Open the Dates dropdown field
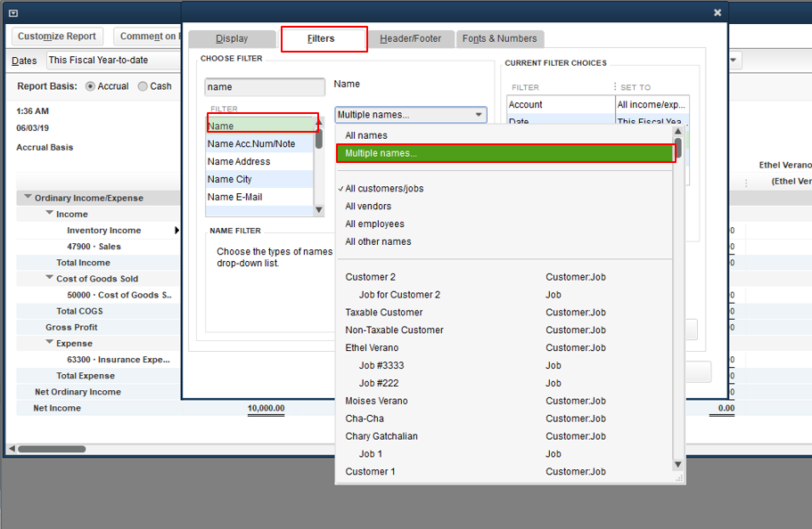Image resolution: width=812 pixels, height=529 pixels. tap(114, 60)
